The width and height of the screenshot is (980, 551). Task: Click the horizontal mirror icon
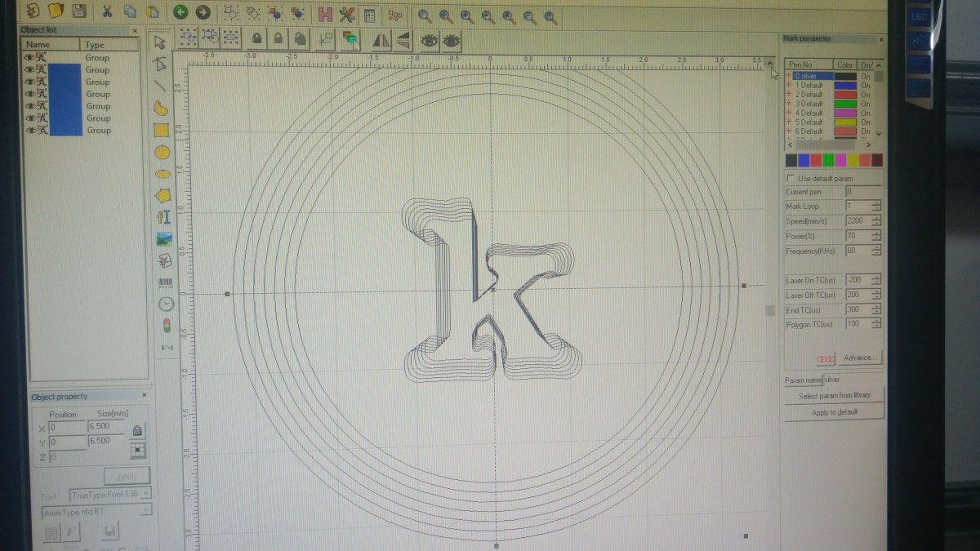tap(381, 38)
